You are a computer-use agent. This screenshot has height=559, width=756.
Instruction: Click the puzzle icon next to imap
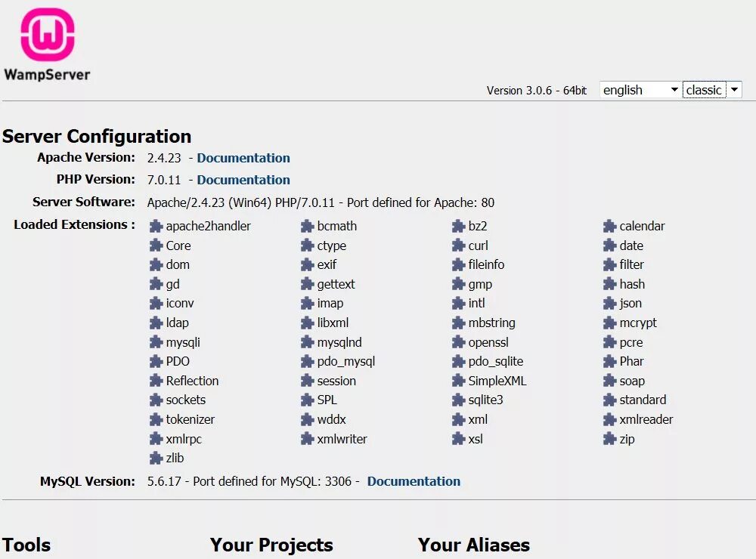(x=307, y=304)
